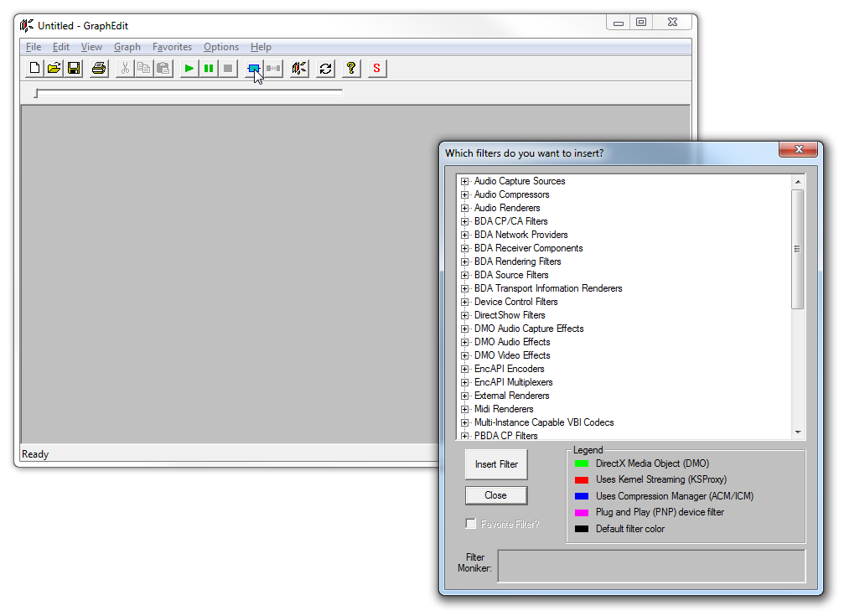Click the blue Compression Manager legend swatch
The height and width of the screenshot is (616, 844).
click(x=582, y=496)
